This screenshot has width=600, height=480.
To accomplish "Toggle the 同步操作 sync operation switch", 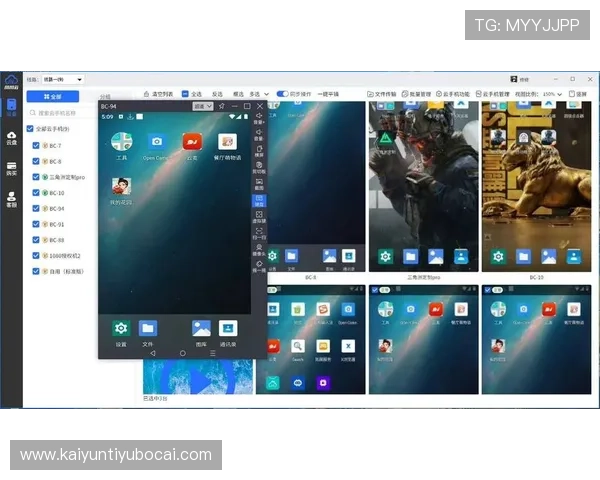I will [281, 94].
